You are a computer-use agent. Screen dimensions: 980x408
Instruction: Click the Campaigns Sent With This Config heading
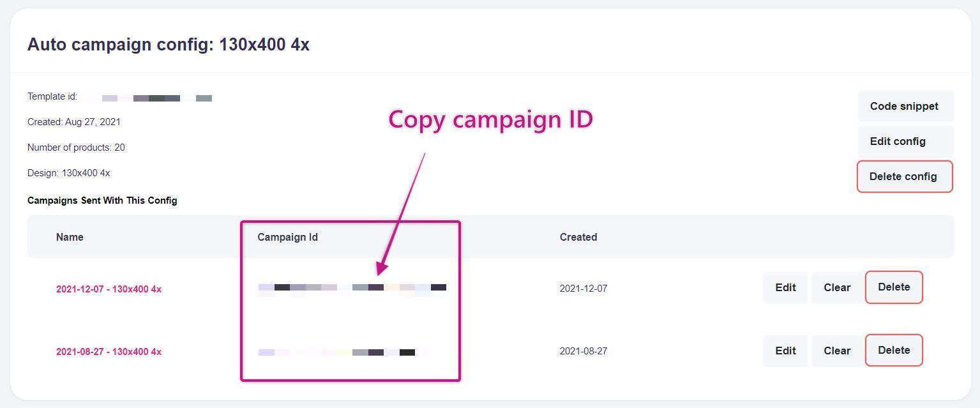coord(102,200)
